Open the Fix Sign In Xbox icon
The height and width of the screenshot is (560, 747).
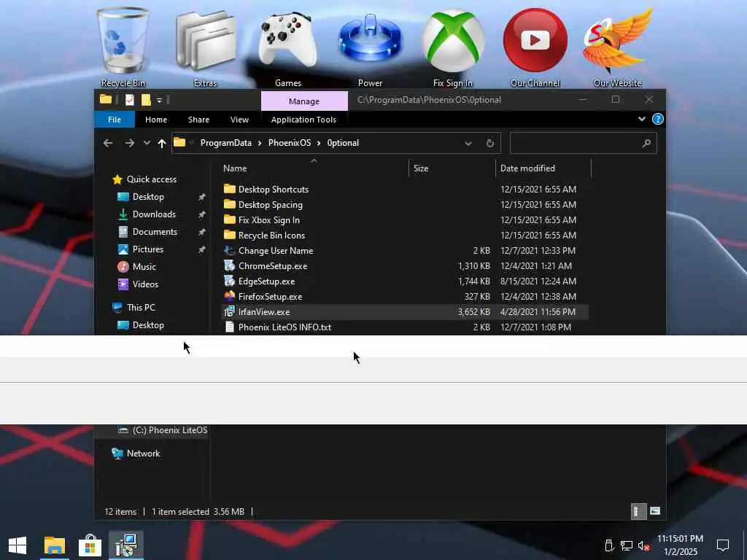[453, 47]
